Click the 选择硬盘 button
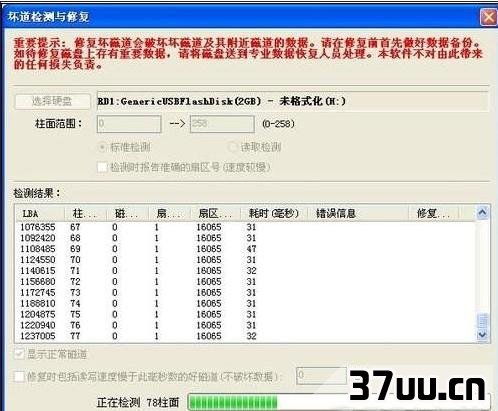498x411 pixels. [52, 101]
